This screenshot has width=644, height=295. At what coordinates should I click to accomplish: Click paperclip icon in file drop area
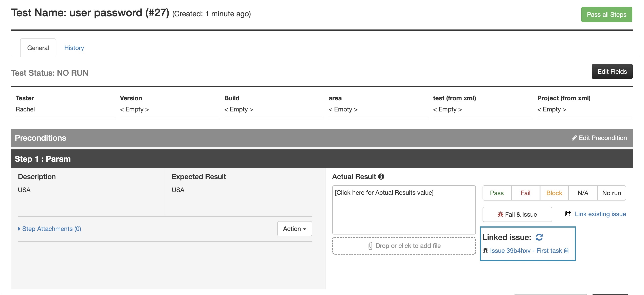click(x=370, y=246)
